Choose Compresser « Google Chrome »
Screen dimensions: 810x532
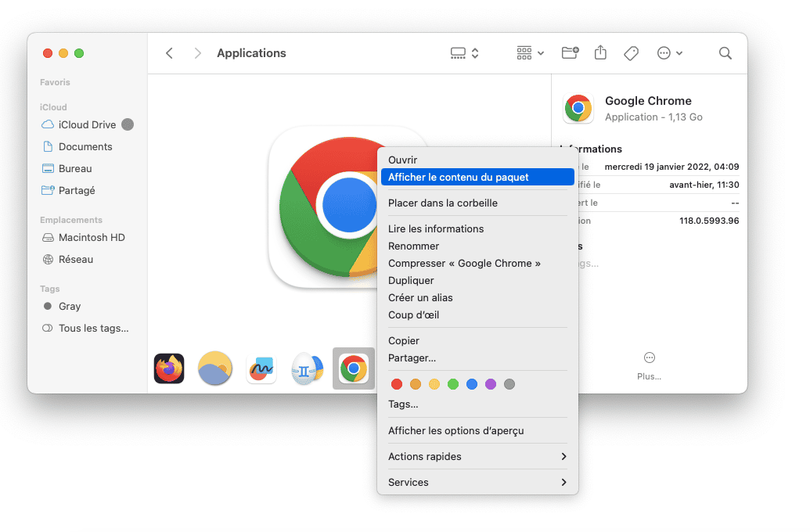point(478,264)
